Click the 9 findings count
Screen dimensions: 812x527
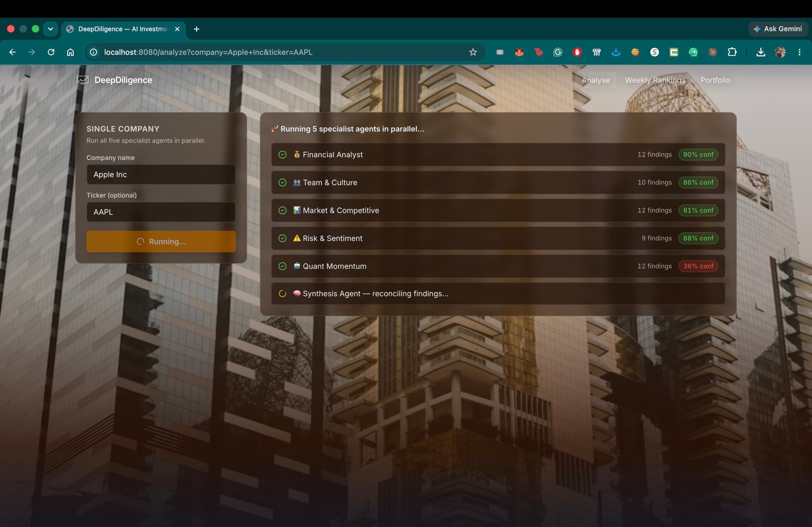[x=656, y=238]
